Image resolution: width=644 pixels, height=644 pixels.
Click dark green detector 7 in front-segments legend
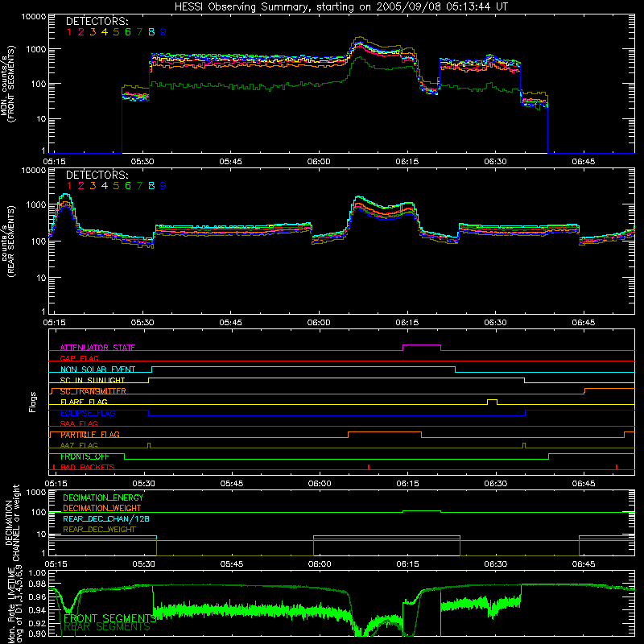139,32
